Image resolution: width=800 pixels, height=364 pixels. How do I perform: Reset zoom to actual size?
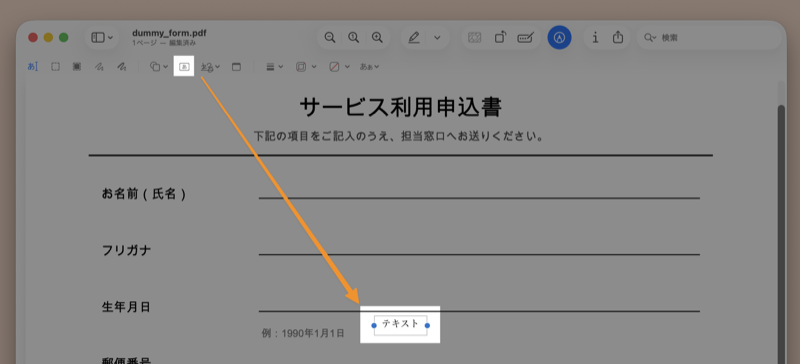(x=354, y=37)
